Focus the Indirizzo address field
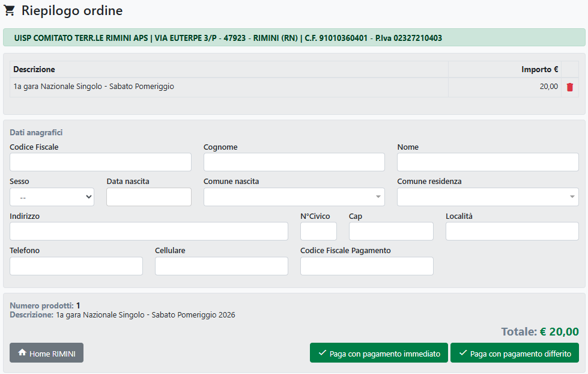The height and width of the screenshot is (374, 588). tap(148, 231)
